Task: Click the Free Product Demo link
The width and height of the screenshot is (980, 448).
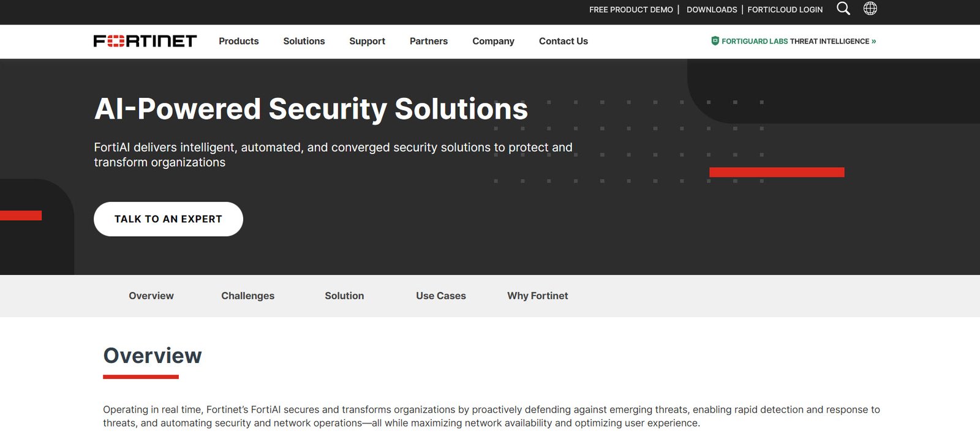Action: [631, 10]
